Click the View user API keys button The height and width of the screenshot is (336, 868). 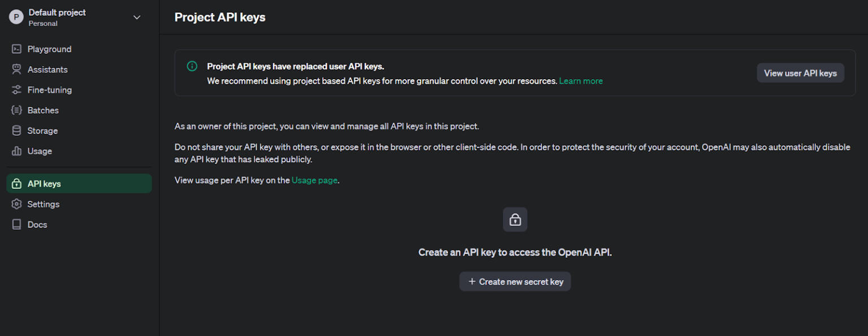point(800,72)
